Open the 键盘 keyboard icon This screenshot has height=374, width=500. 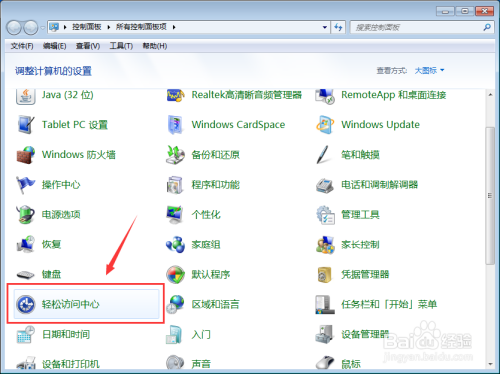coord(26,275)
